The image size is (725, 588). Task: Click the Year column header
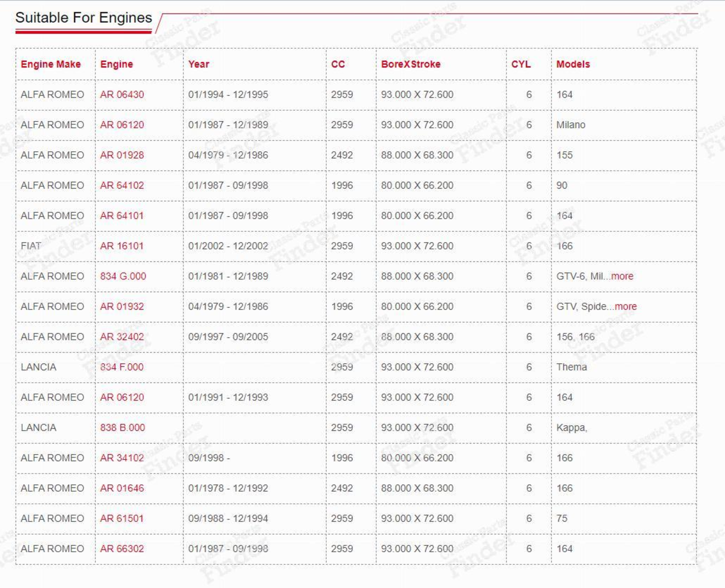pyautogui.click(x=199, y=64)
